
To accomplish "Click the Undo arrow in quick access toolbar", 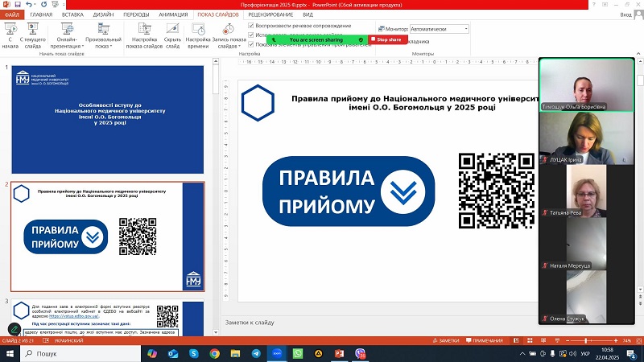I will [29, 5].
